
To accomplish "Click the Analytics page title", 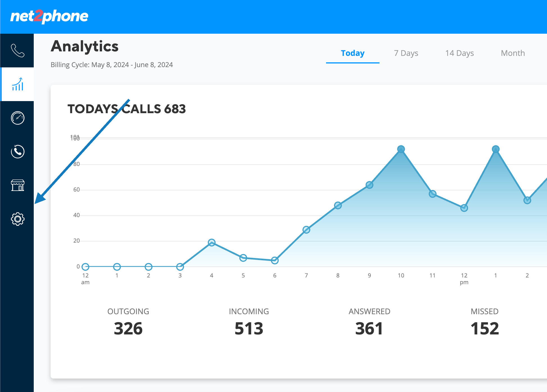I will click(85, 46).
